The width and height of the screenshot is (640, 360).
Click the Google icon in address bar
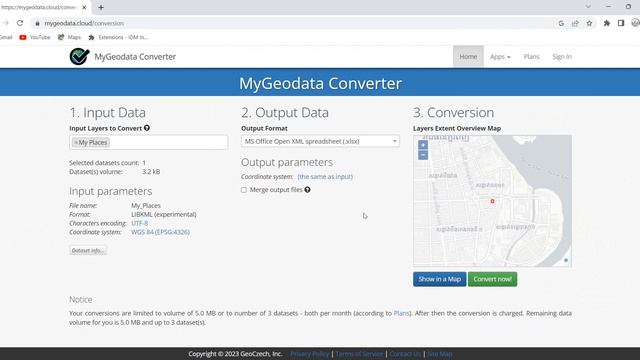[x=561, y=23]
